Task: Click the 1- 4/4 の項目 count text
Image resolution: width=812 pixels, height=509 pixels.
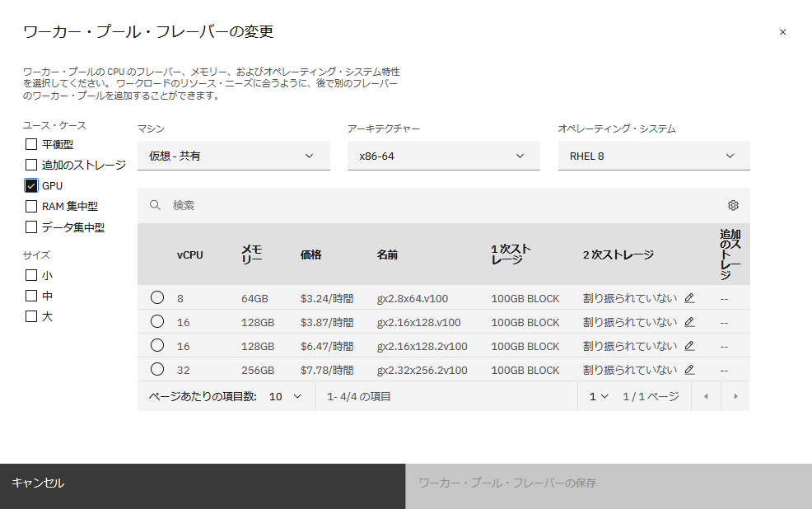Action: (358, 397)
